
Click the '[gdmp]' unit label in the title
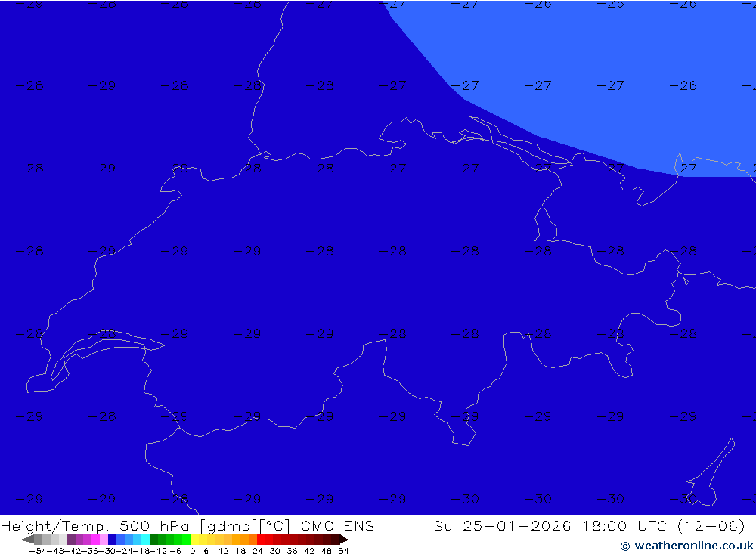click(x=228, y=526)
